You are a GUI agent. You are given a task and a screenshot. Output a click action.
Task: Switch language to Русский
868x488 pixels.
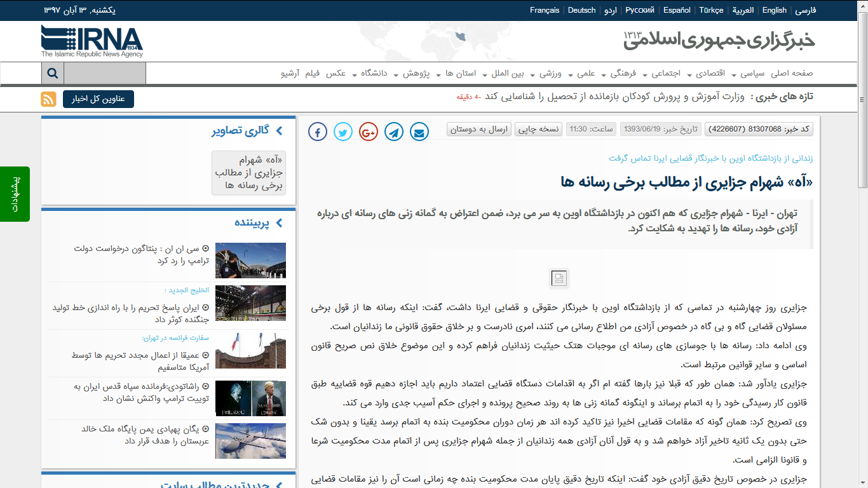point(640,10)
